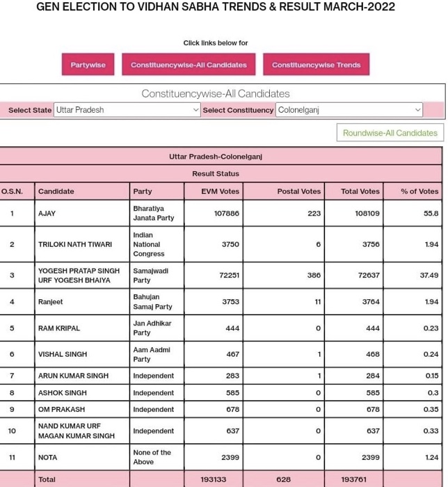The width and height of the screenshot is (448, 487).
Task: Select candidate RAM KRIPAL
Action: pyautogui.click(x=59, y=328)
